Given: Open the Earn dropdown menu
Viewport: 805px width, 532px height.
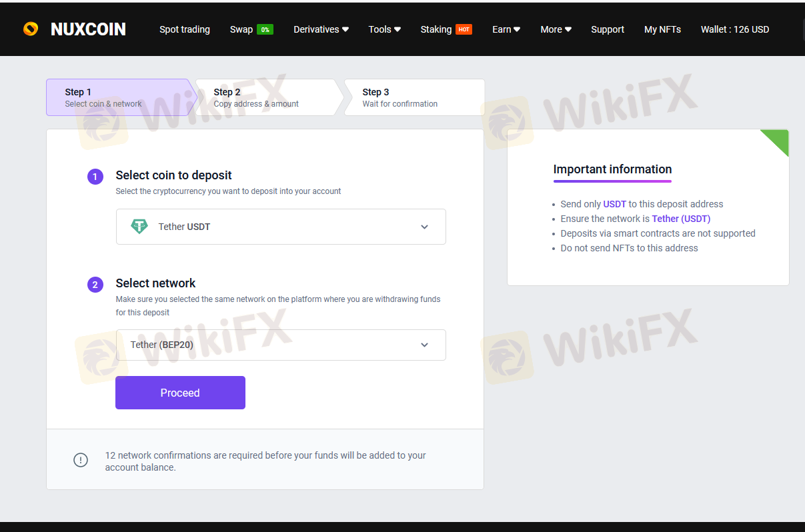Looking at the screenshot, I should pos(506,29).
